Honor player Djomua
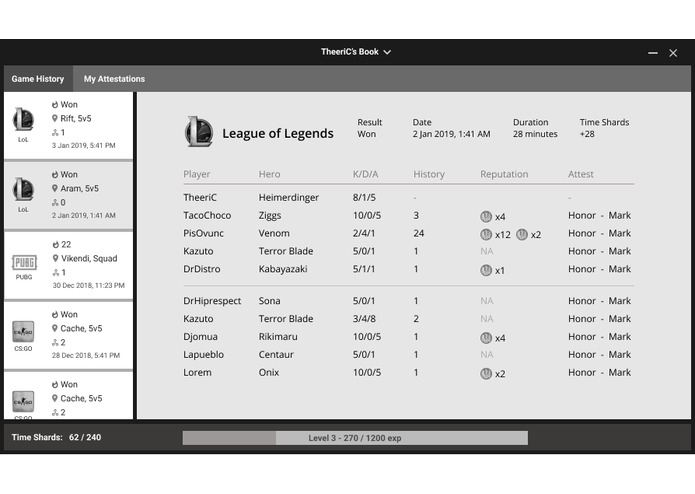 coord(582,337)
